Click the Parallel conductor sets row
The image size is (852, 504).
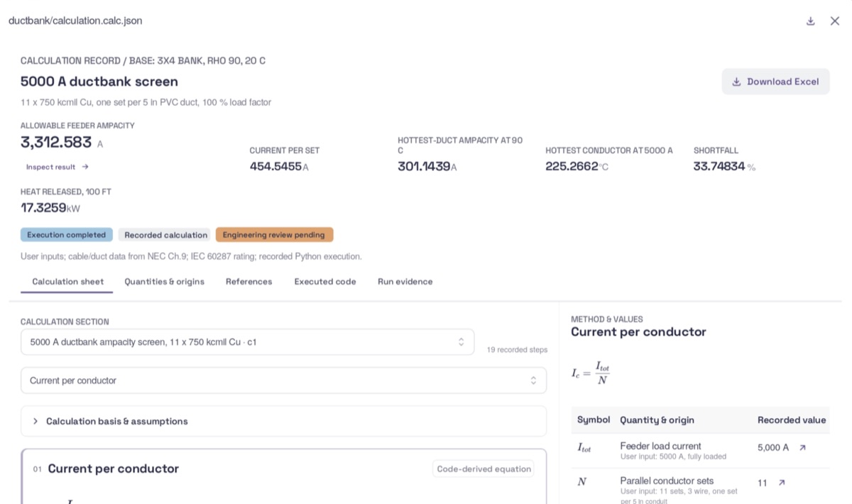click(x=700, y=486)
